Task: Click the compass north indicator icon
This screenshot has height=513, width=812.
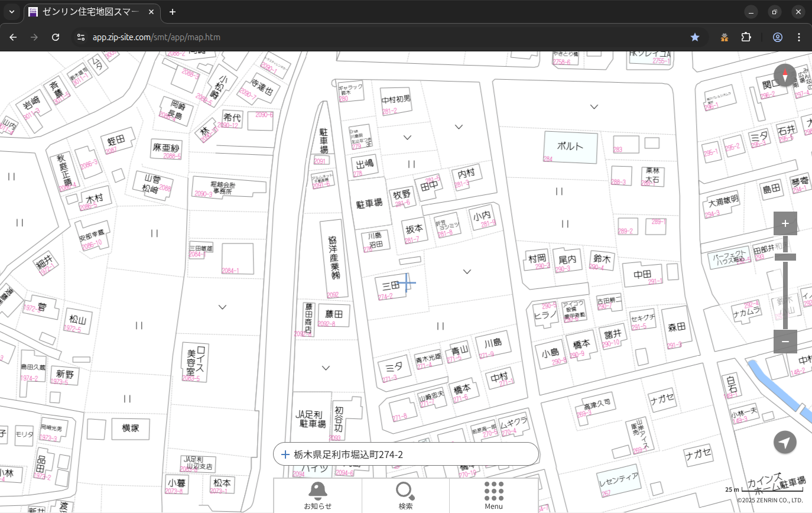Action: pyautogui.click(x=785, y=76)
